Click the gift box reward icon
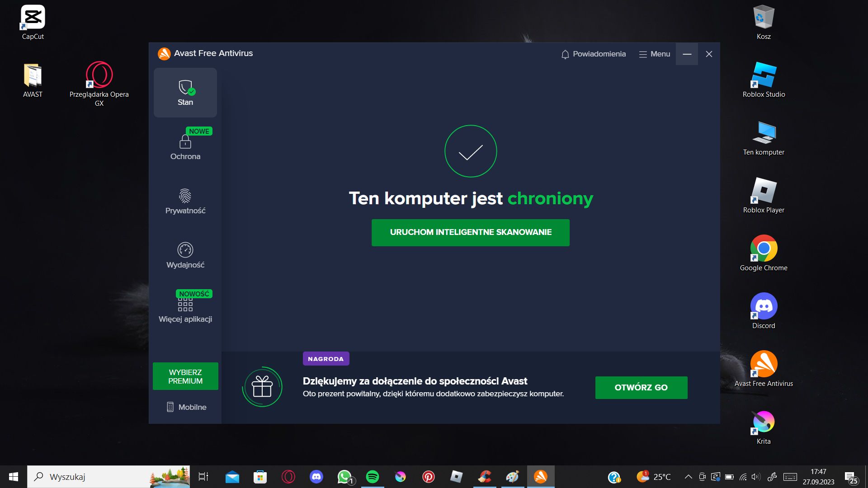 (x=262, y=387)
